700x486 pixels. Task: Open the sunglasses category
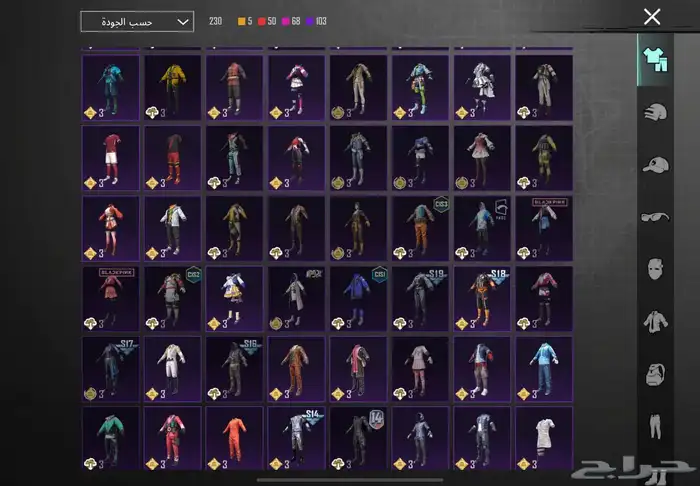click(x=655, y=218)
